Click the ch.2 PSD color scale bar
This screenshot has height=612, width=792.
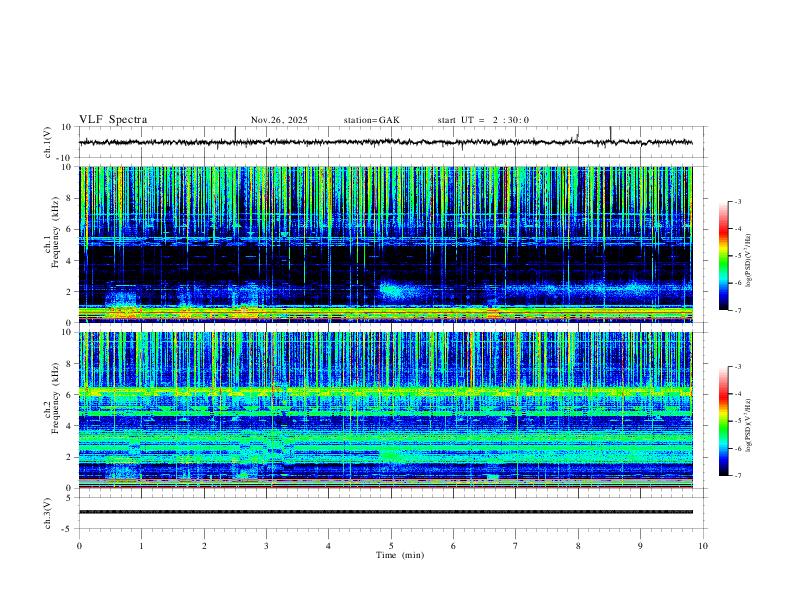(x=723, y=421)
